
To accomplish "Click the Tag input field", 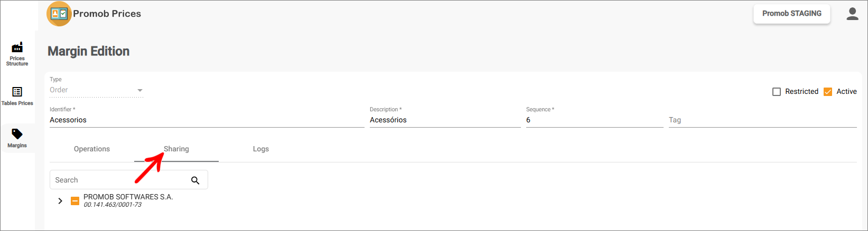I will click(x=762, y=120).
